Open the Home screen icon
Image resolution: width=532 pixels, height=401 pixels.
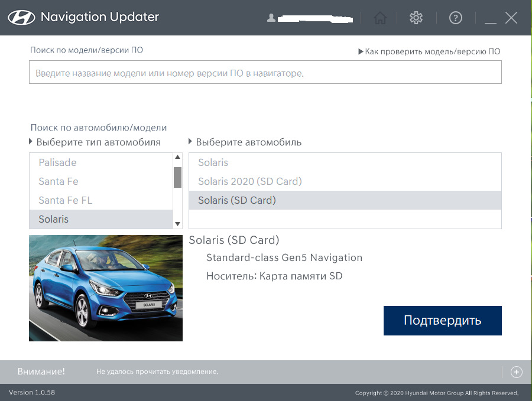pos(380,18)
